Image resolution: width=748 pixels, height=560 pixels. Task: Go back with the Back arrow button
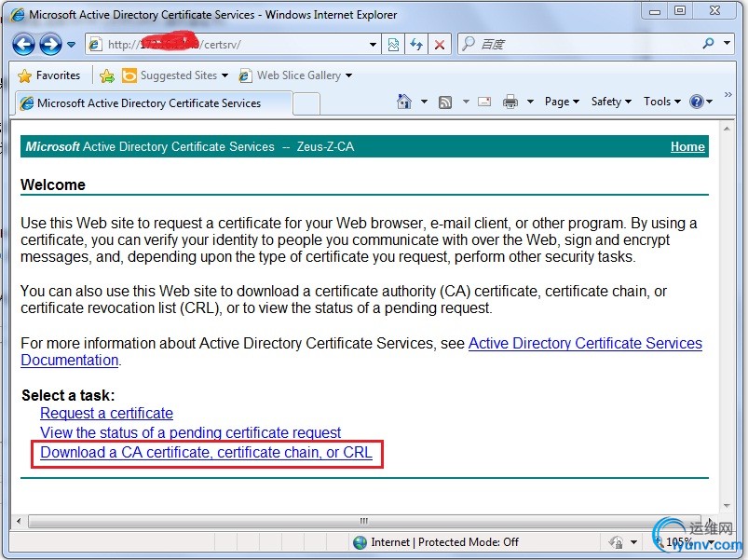23,45
